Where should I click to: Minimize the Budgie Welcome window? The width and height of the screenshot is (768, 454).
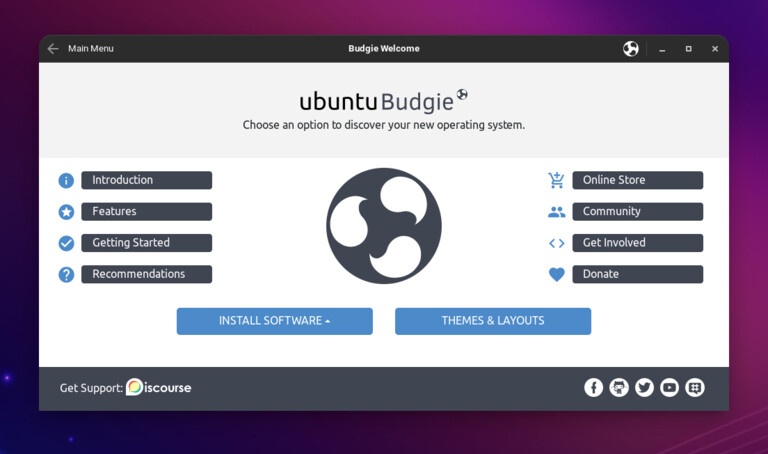pos(662,49)
